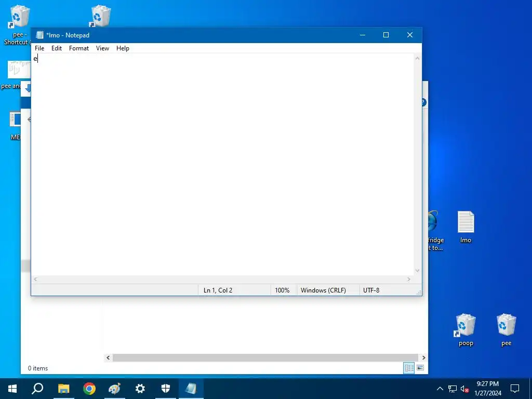
Task: Click the 0 items Explorer status text
Action: point(37,368)
